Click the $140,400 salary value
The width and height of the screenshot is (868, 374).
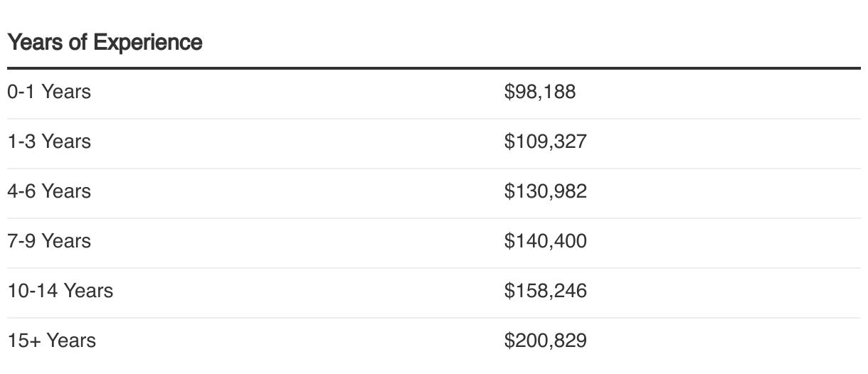pyautogui.click(x=545, y=241)
